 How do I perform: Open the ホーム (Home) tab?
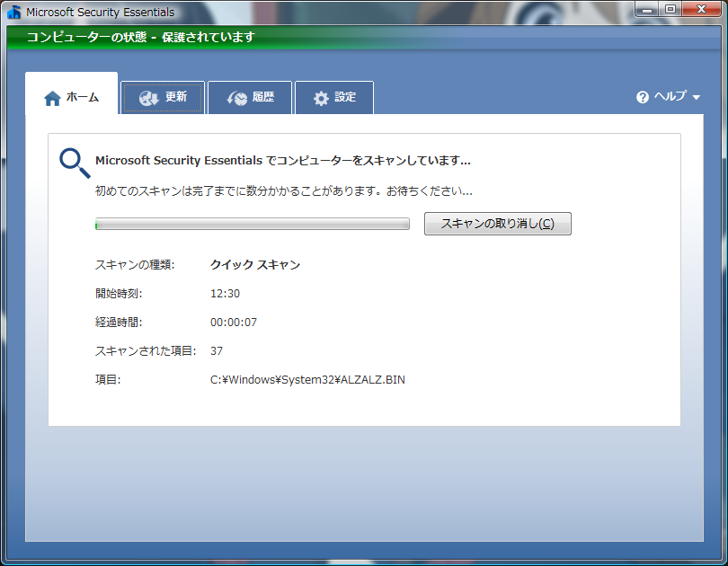72,93
